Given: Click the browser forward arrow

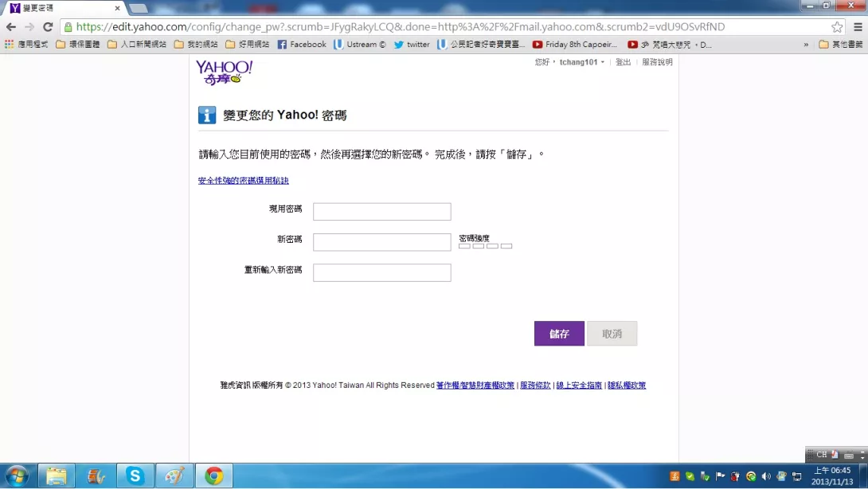Looking at the screenshot, I should point(29,26).
